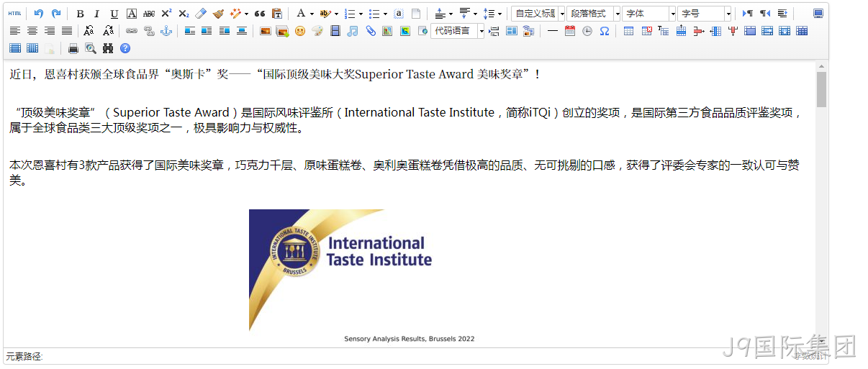The height and width of the screenshot is (369, 868).
Task: Insert the current time
Action: click(x=587, y=31)
